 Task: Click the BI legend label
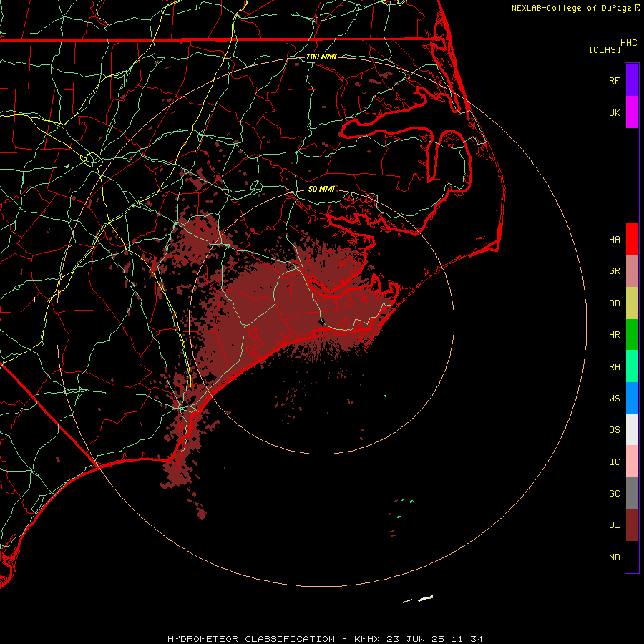click(x=614, y=525)
